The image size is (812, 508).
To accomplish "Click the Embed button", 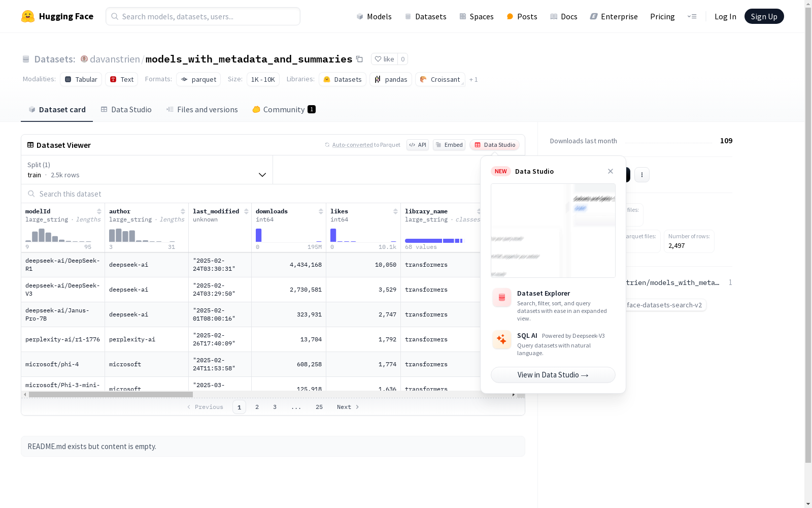I will coord(449,145).
